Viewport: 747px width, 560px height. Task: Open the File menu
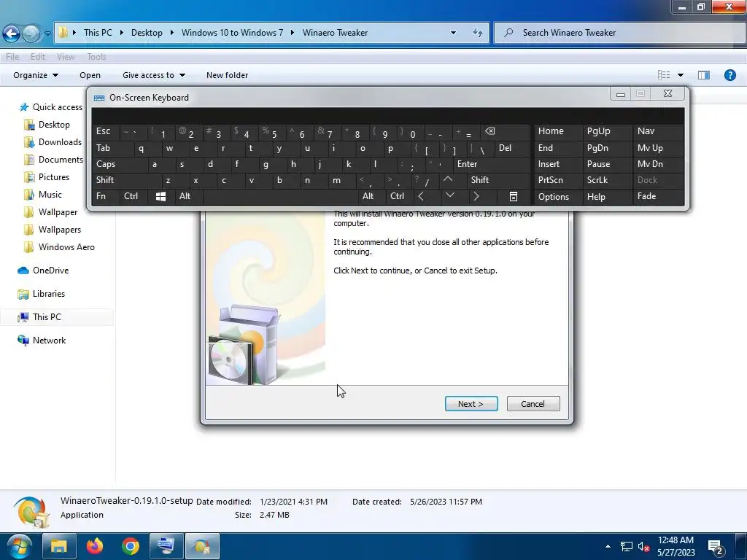pyautogui.click(x=12, y=57)
